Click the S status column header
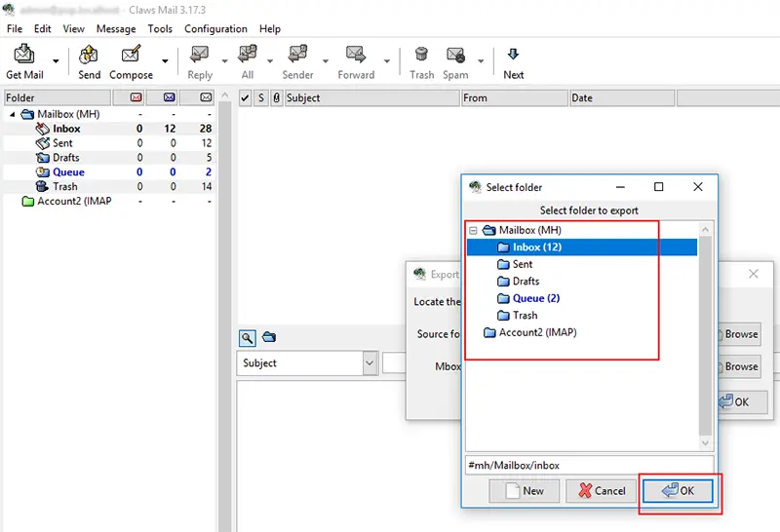Screen dimensions: 780x532 click(x=261, y=98)
